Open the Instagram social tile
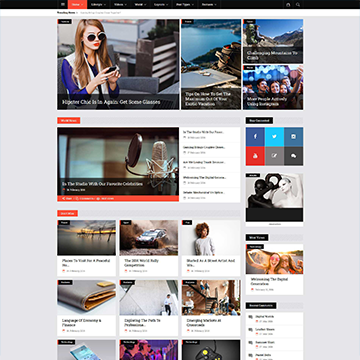 (294, 137)
